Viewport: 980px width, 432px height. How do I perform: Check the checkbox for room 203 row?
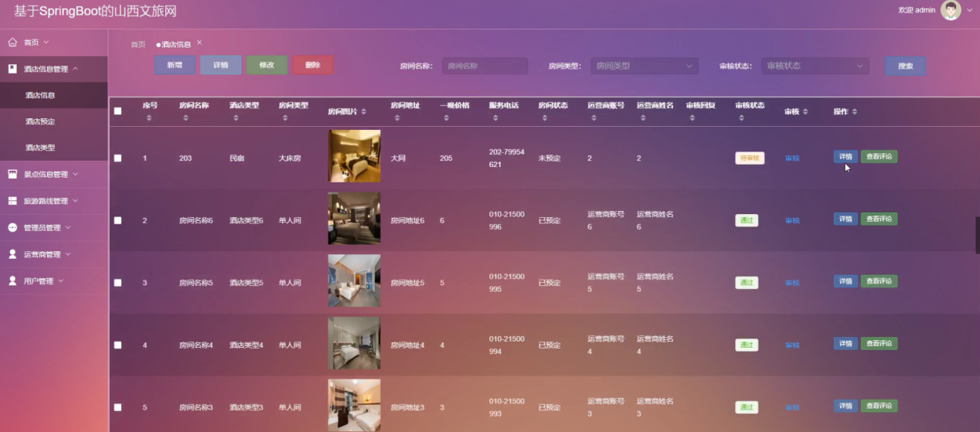click(117, 158)
